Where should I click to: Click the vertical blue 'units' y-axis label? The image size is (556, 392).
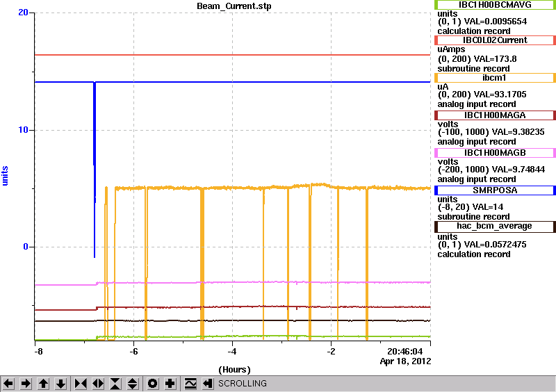pos(5,176)
